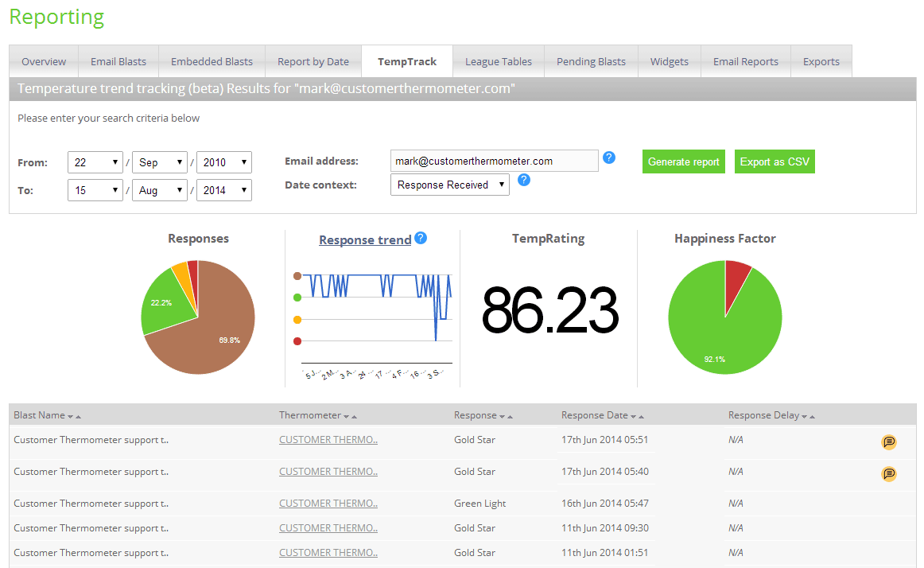Open CUSTOMER THERMO link in 17th Jun 05:40 row
The height and width of the screenshot is (568, 924).
(328, 471)
